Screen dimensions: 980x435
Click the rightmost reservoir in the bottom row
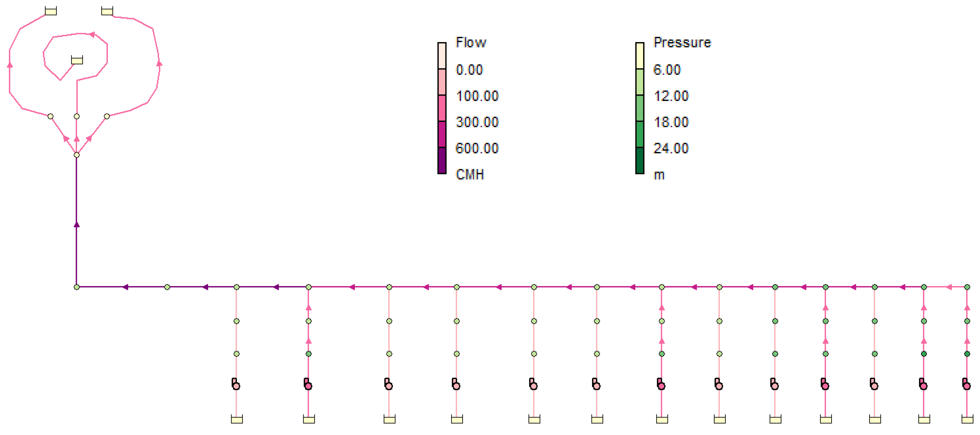(967, 419)
